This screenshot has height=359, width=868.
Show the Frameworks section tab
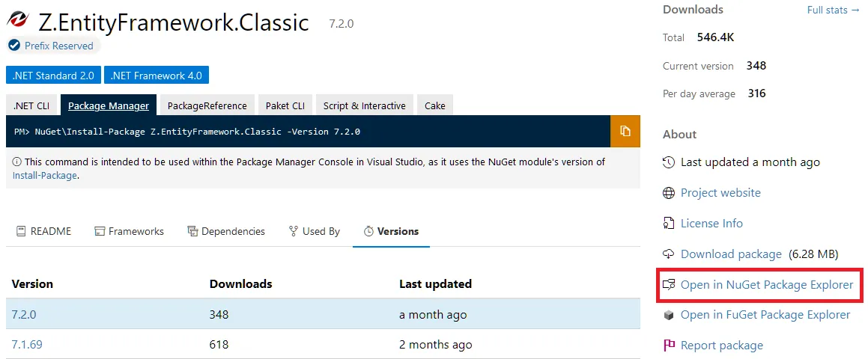click(129, 231)
